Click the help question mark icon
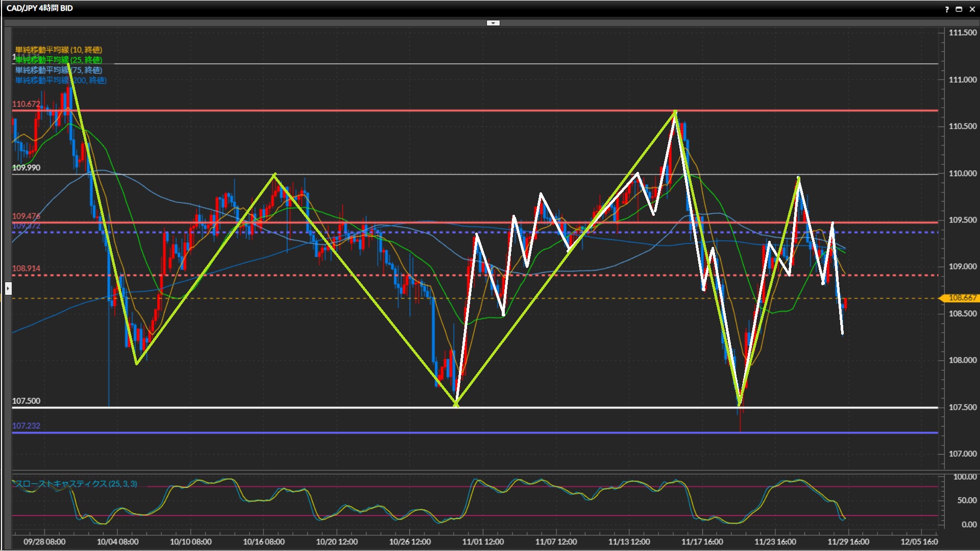The height and width of the screenshot is (551, 980). point(947,9)
